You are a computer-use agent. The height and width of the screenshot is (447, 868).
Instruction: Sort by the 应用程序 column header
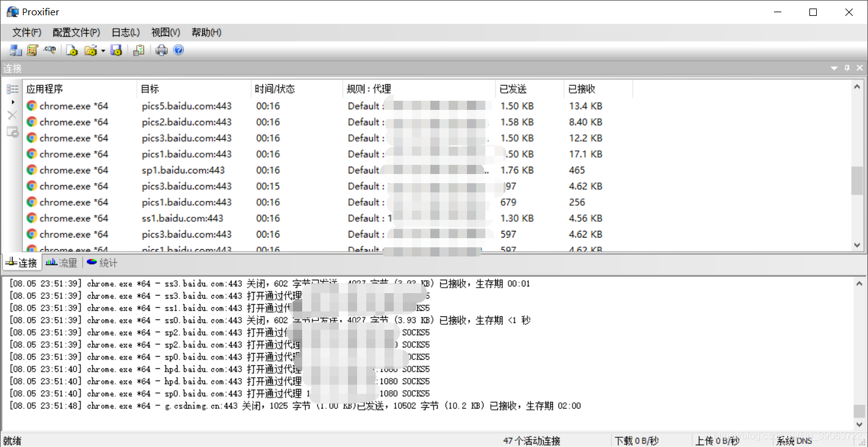tap(80, 89)
